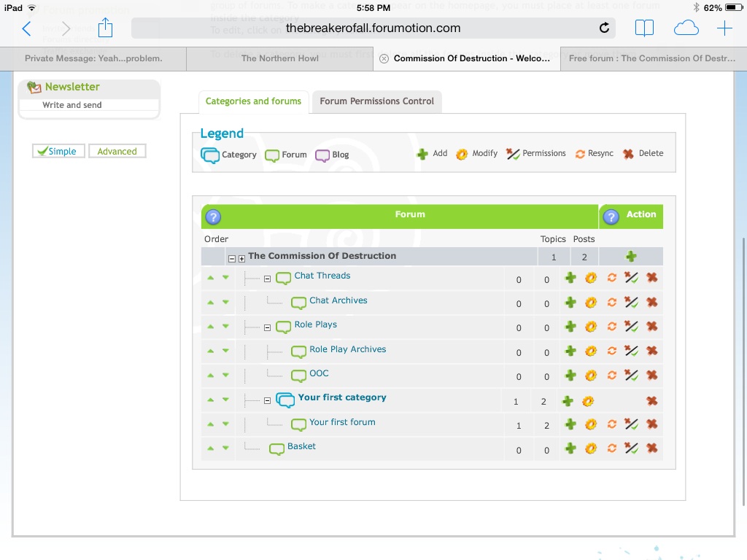Move Chat Threads down with arrow
Viewport: 747px width, 560px height.
(x=225, y=278)
